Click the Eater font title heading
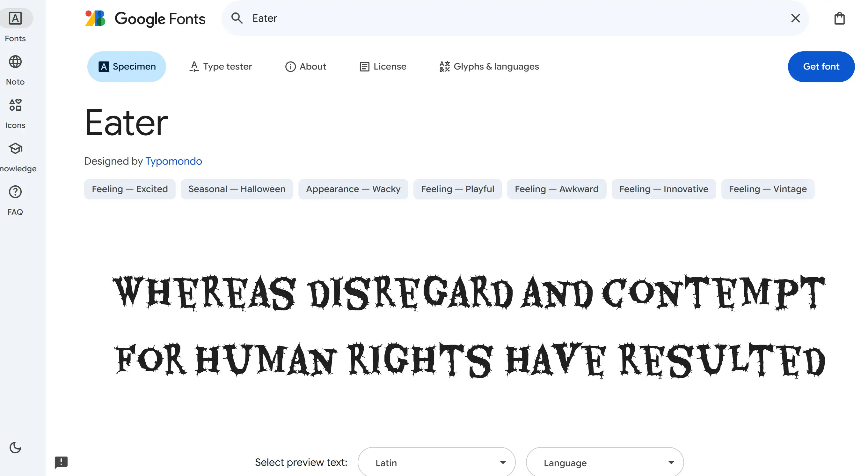 coord(126,123)
